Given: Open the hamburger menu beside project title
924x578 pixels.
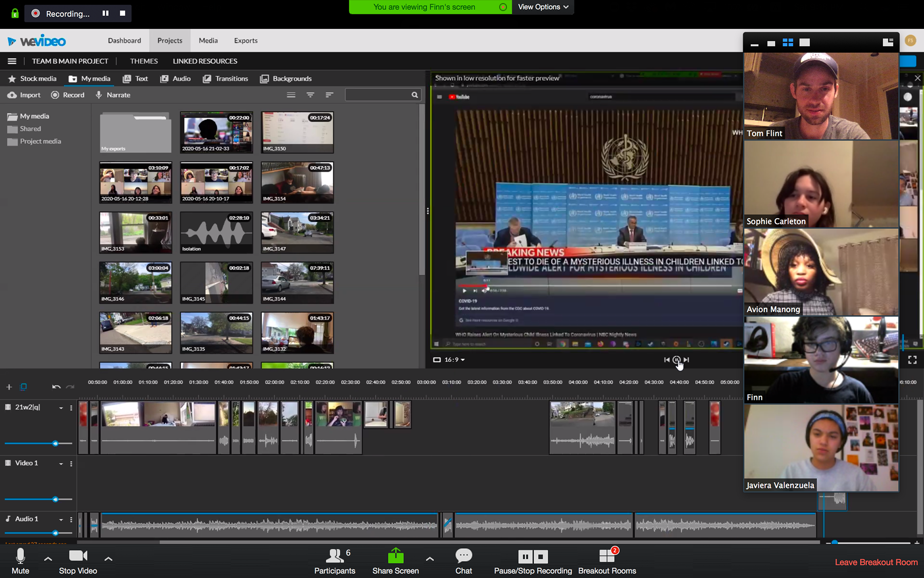Looking at the screenshot, I should tap(12, 61).
